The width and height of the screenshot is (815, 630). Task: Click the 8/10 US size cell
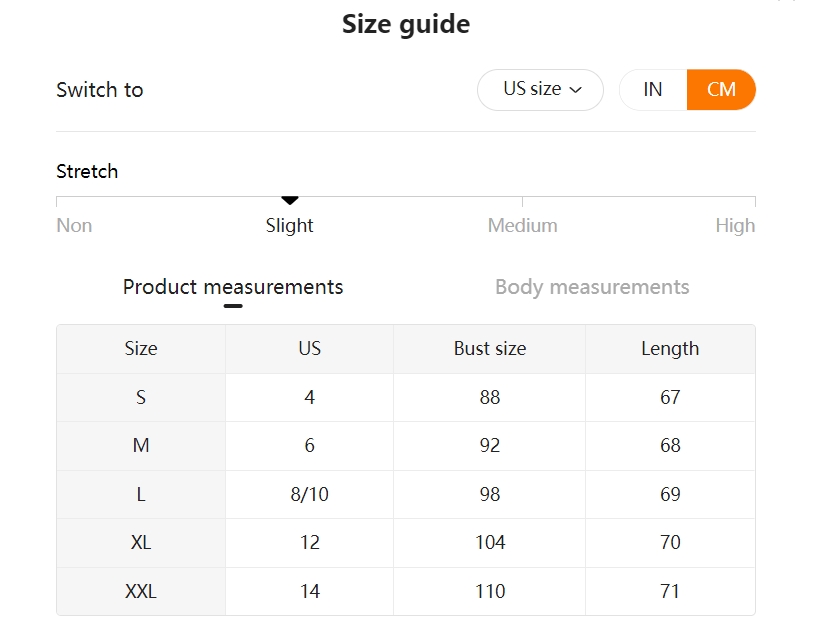pos(309,494)
